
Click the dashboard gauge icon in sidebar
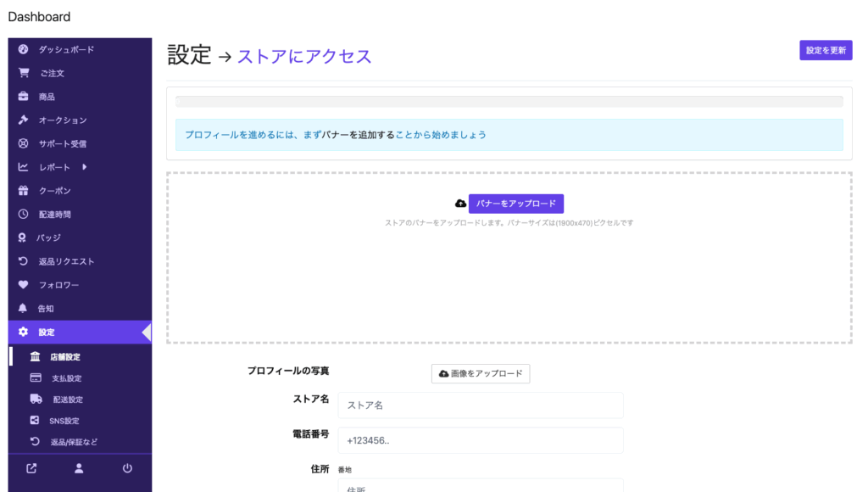pyautogui.click(x=24, y=49)
